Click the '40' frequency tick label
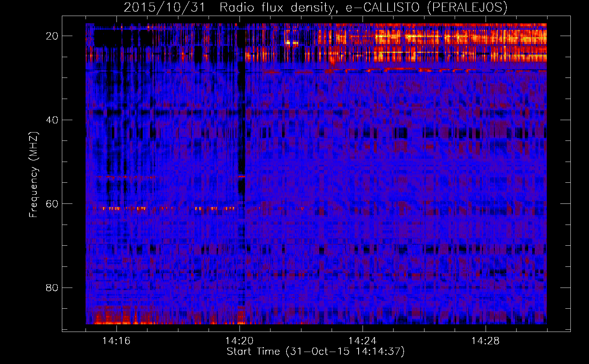 click(52, 120)
